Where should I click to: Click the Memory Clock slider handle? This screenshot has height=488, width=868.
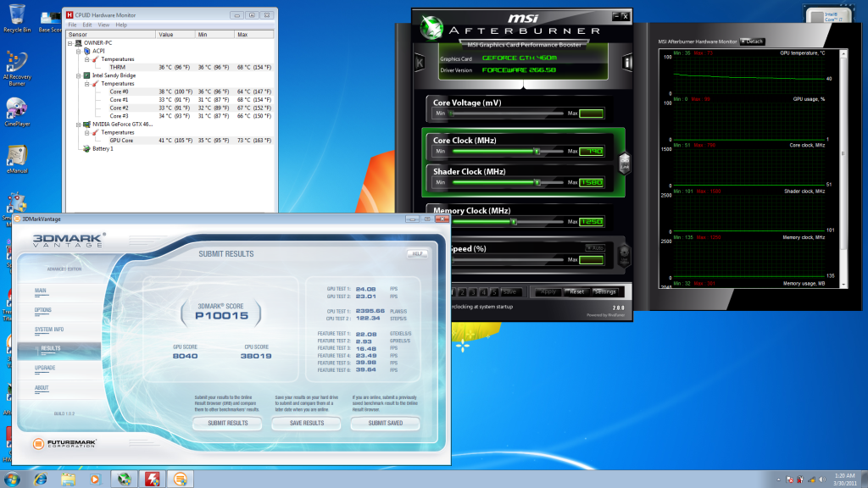(x=514, y=222)
